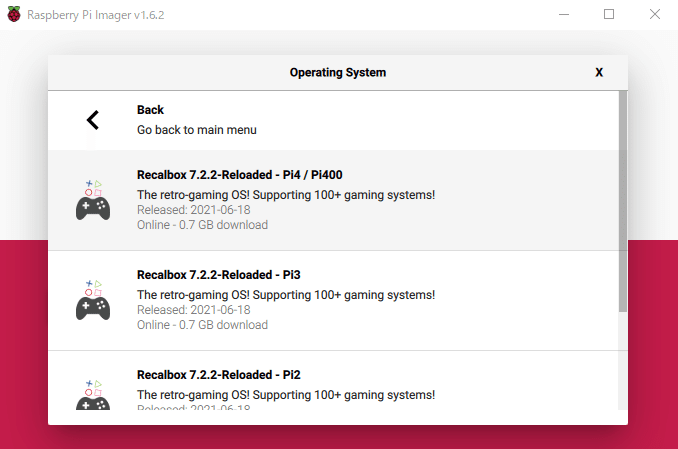
Task: Close the Raspberry Pi Imager window
Action: (655, 14)
